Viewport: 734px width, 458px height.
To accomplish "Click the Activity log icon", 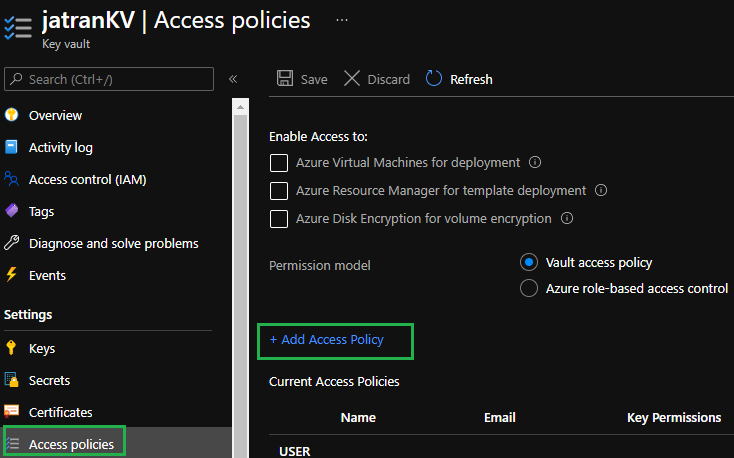I will [x=11, y=147].
